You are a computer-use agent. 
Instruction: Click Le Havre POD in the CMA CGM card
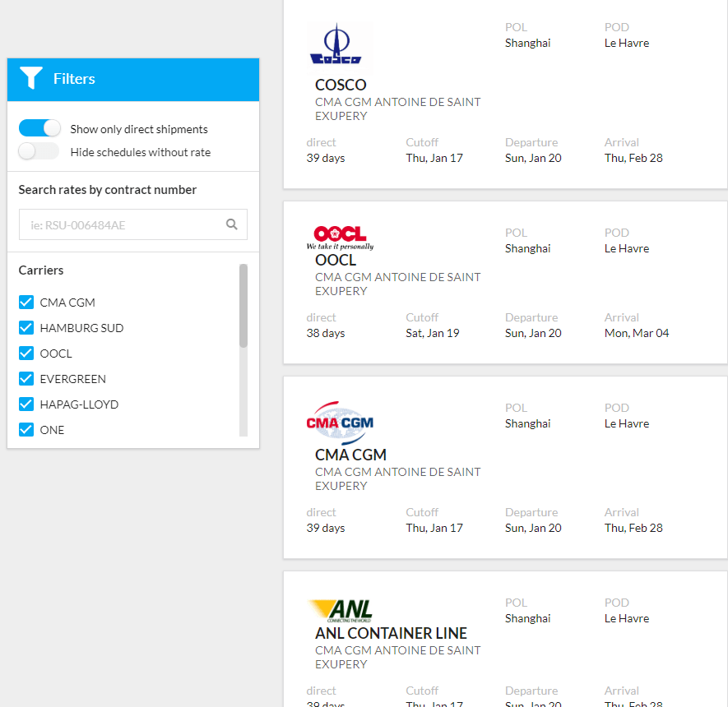tap(626, 423)
